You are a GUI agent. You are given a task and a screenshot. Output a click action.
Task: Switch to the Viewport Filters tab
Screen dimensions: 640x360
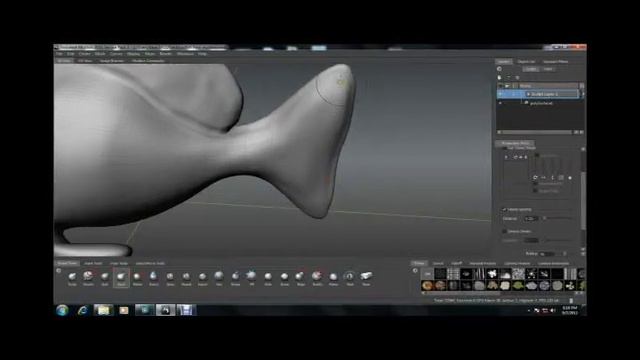(556, 62)
